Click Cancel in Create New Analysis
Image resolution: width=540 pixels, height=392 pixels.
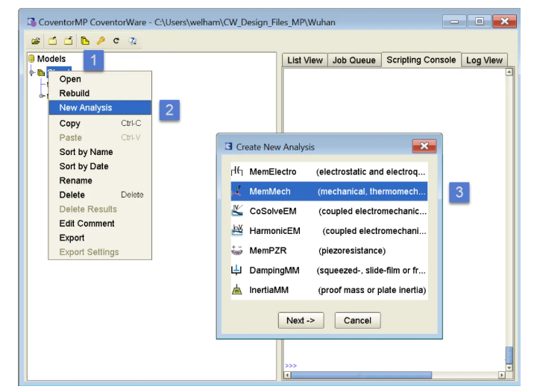357,320
